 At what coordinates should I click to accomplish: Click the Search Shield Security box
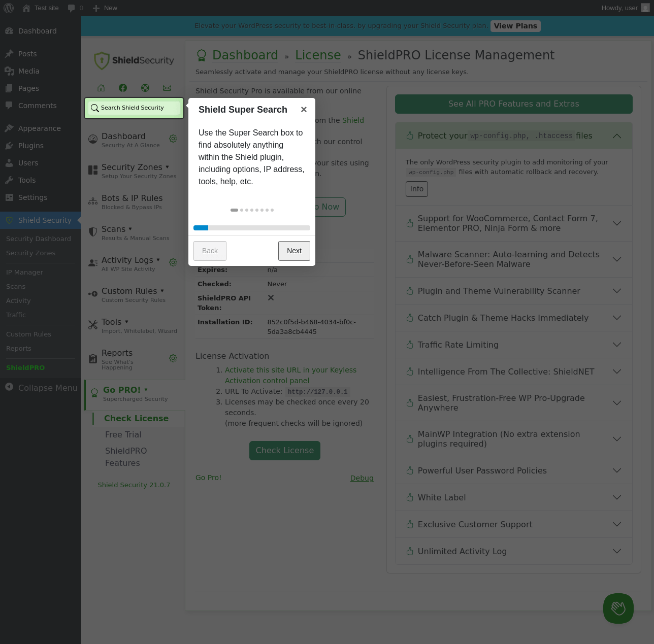(134, 108)
